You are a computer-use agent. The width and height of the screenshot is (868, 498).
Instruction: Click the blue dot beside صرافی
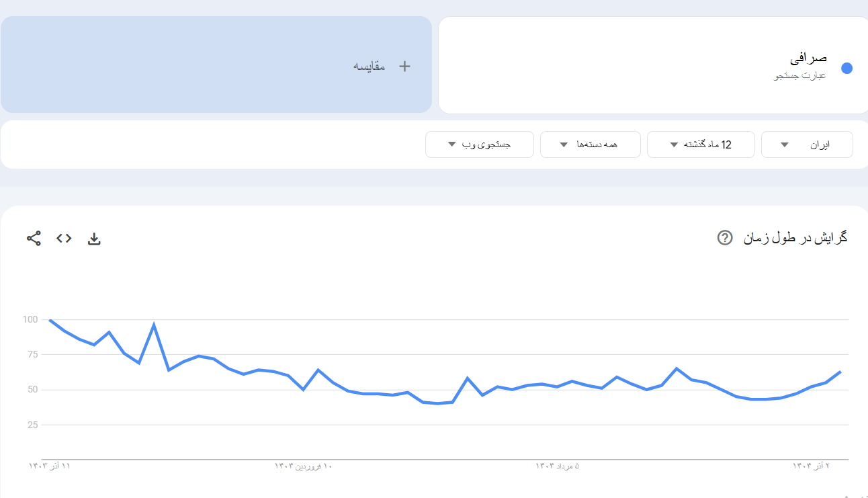click(x=847, y=68)
